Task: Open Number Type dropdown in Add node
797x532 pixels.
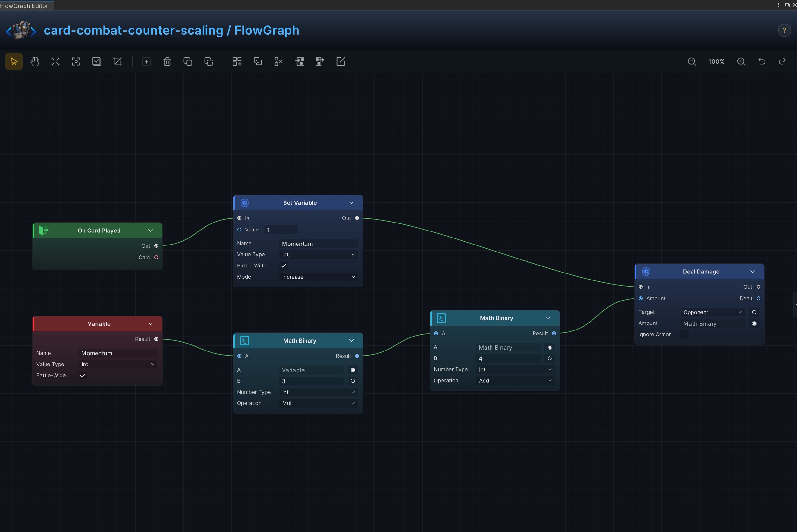Action: [516, 370]
